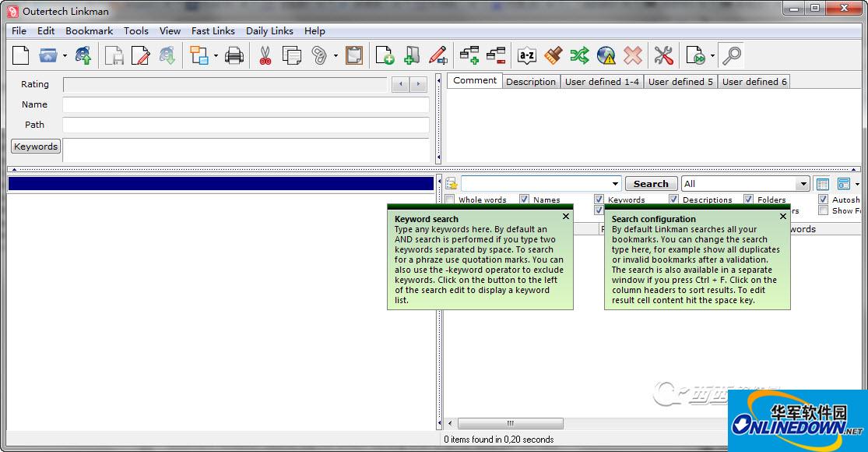Open settings wrench and screwdriver icon
Image resolution: width=868 pixels, height=452 pixels.
click(663, 55)
